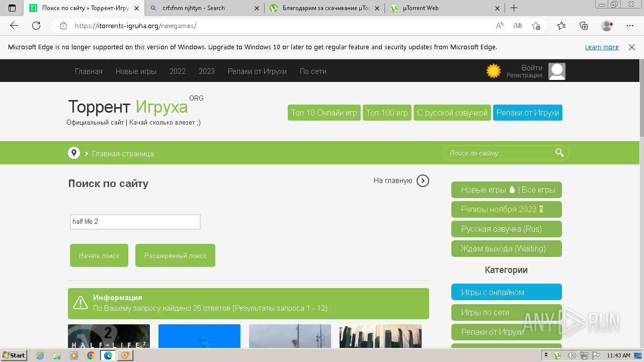
Task: Click Расширенный поиск button
Action: pos(175,255)
